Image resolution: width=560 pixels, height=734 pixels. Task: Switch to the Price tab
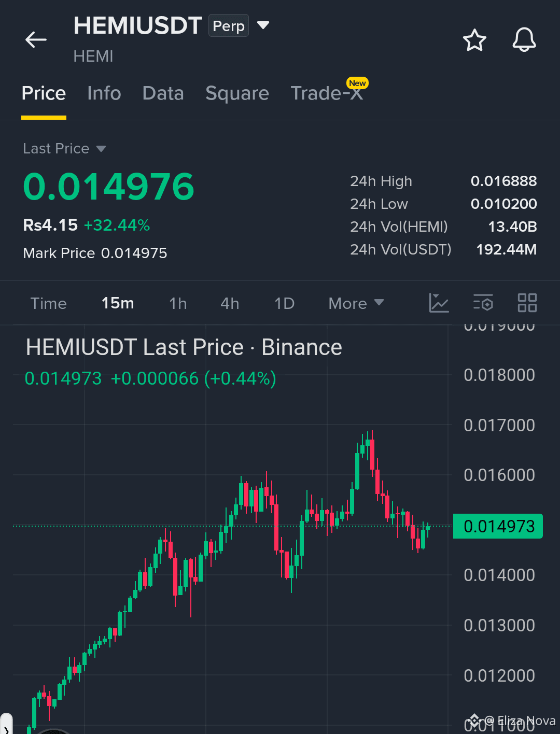coord(44,93)
